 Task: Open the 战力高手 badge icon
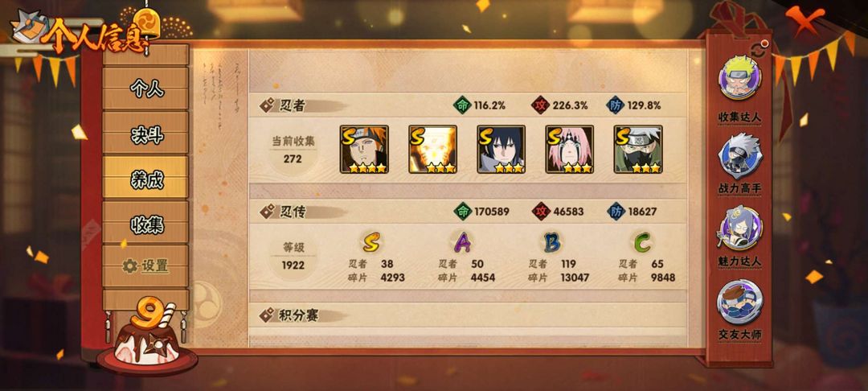(x=739, y=154)
